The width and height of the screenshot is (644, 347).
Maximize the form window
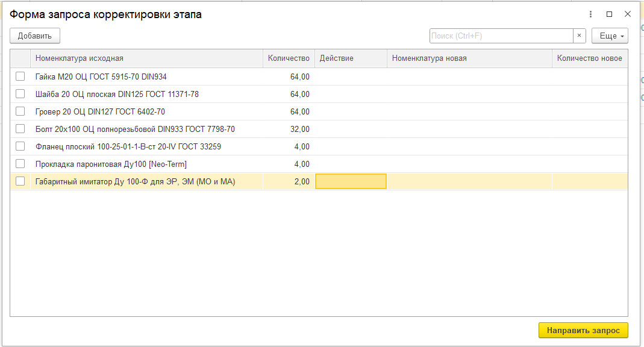tap(610, 14)
